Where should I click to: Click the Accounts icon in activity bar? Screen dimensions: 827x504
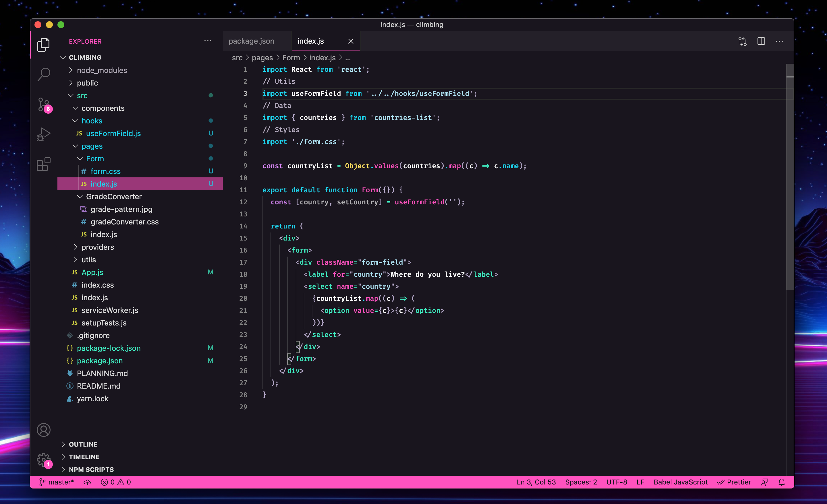44,430
